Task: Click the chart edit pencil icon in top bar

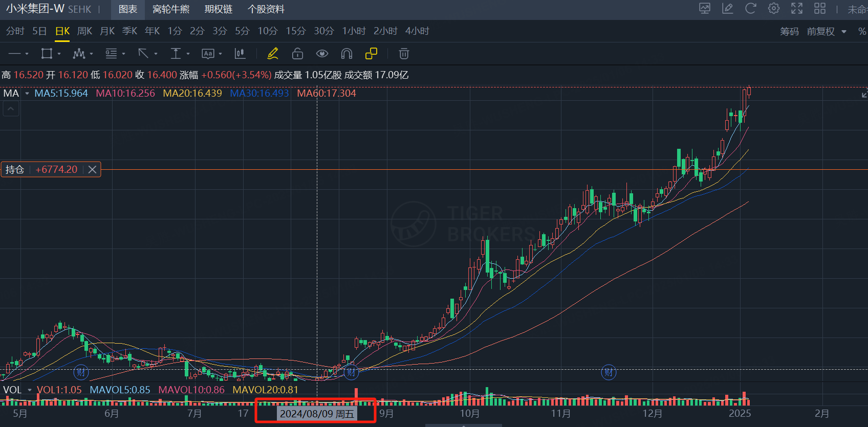Action: point(727,9)
